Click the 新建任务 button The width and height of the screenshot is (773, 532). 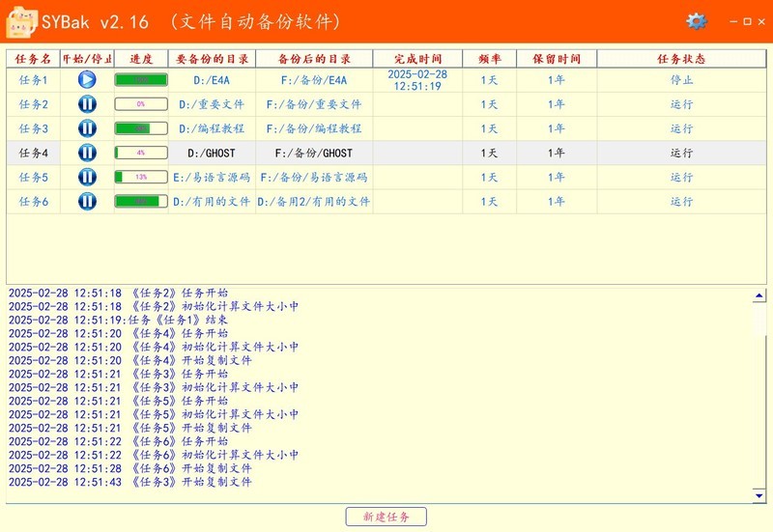point(386,517)
